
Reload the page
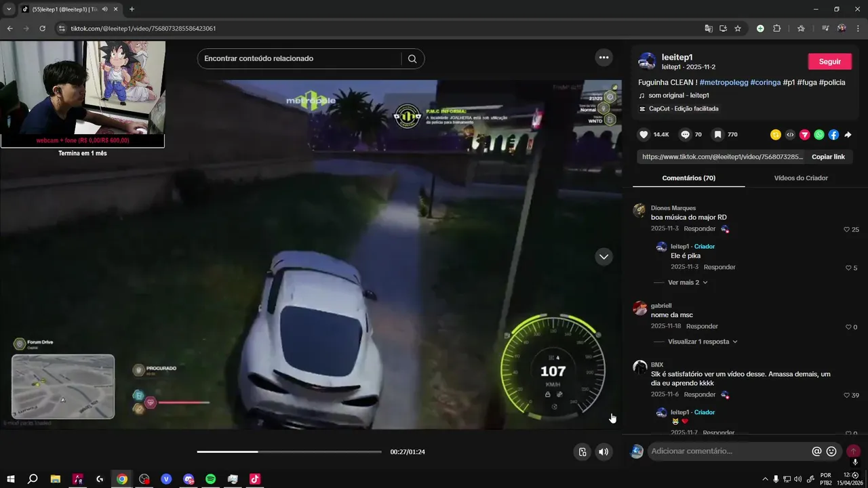click(42, 28)
